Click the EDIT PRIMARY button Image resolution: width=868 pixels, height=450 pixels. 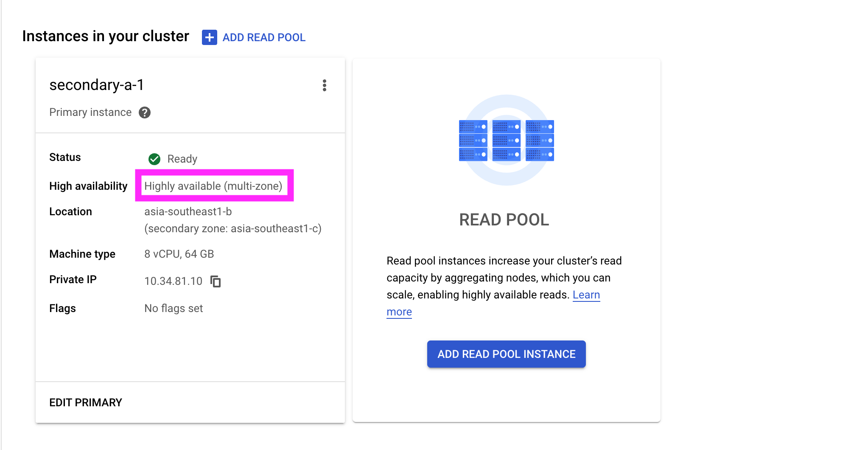pos(86,402)
